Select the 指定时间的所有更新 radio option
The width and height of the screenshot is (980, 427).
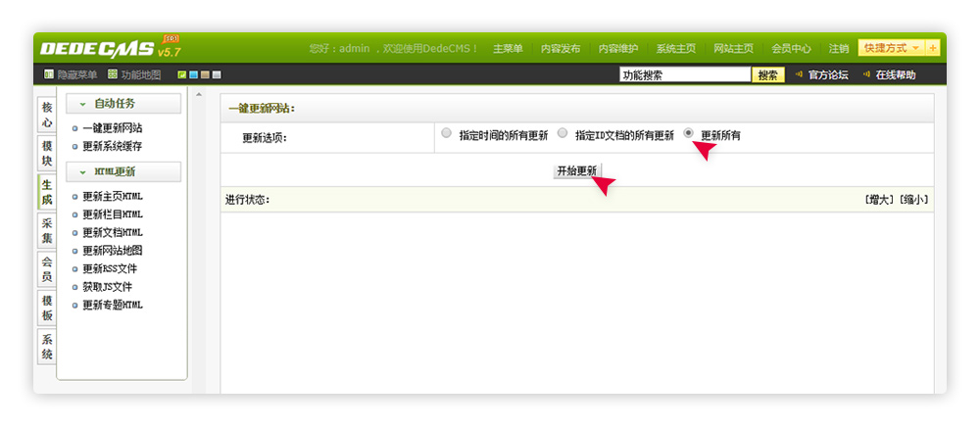447,133
